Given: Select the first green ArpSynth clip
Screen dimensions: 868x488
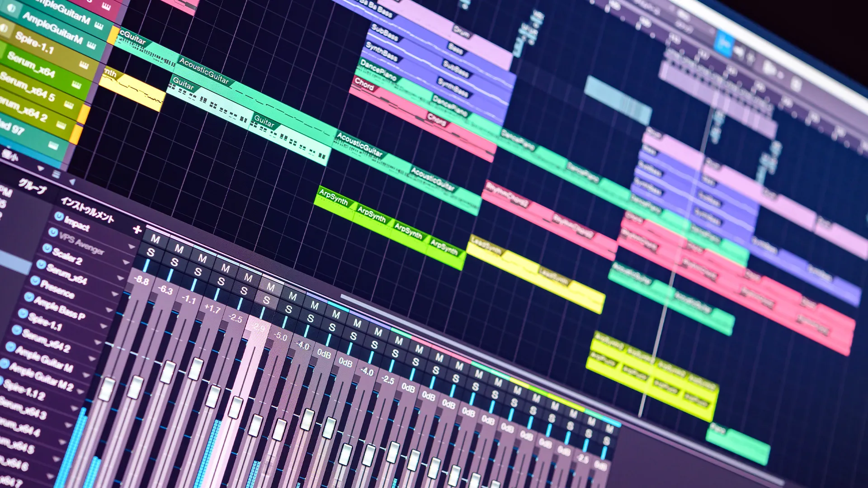Looking at the screenshot, I should 334,203.
